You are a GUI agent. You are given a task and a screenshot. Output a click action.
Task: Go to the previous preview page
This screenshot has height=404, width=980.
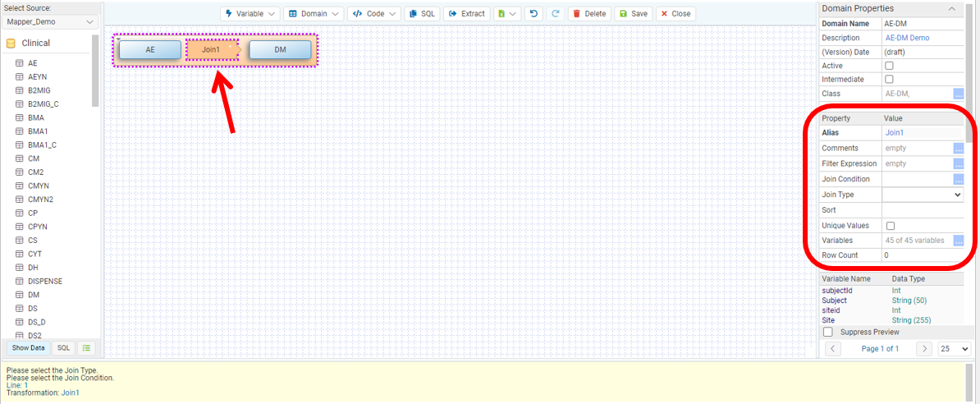(833, 349)
